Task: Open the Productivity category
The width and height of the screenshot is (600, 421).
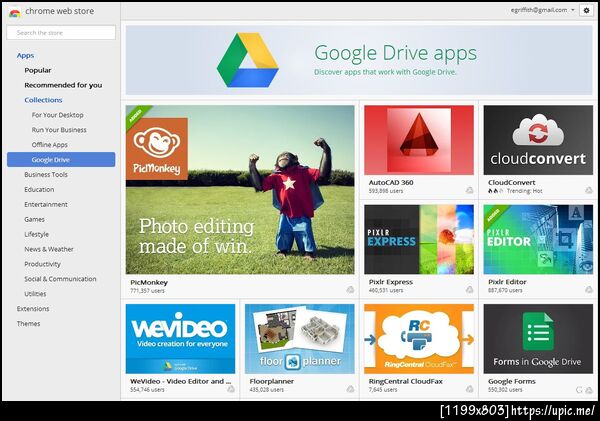Action: click(42, 264)
